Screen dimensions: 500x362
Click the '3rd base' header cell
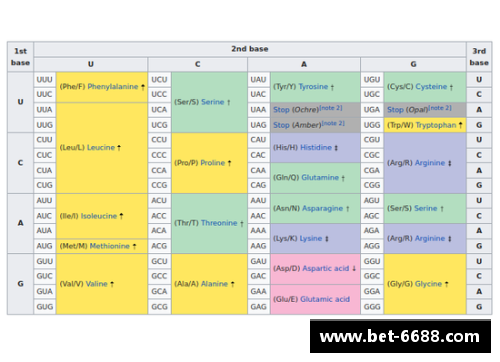(x=479, y=57)
